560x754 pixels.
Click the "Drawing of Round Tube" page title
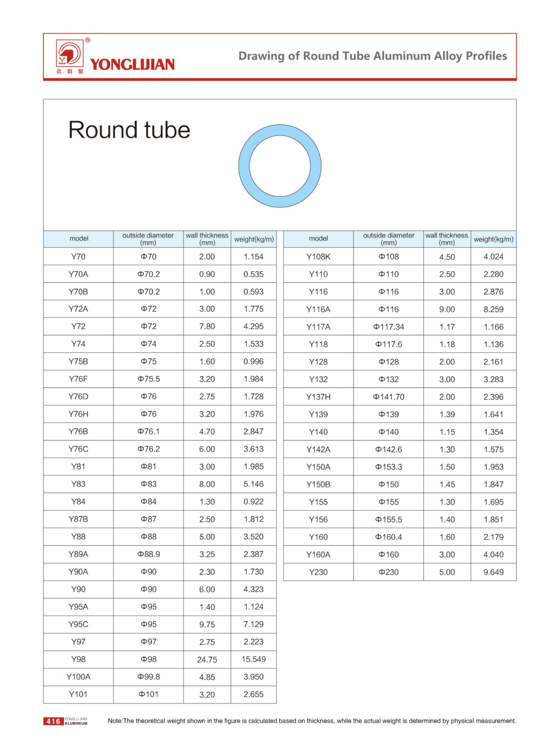click(372, 56)
